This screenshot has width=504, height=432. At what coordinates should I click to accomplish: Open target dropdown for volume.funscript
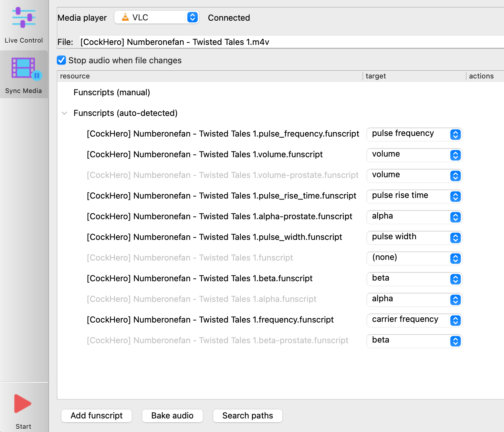[414, 155]
